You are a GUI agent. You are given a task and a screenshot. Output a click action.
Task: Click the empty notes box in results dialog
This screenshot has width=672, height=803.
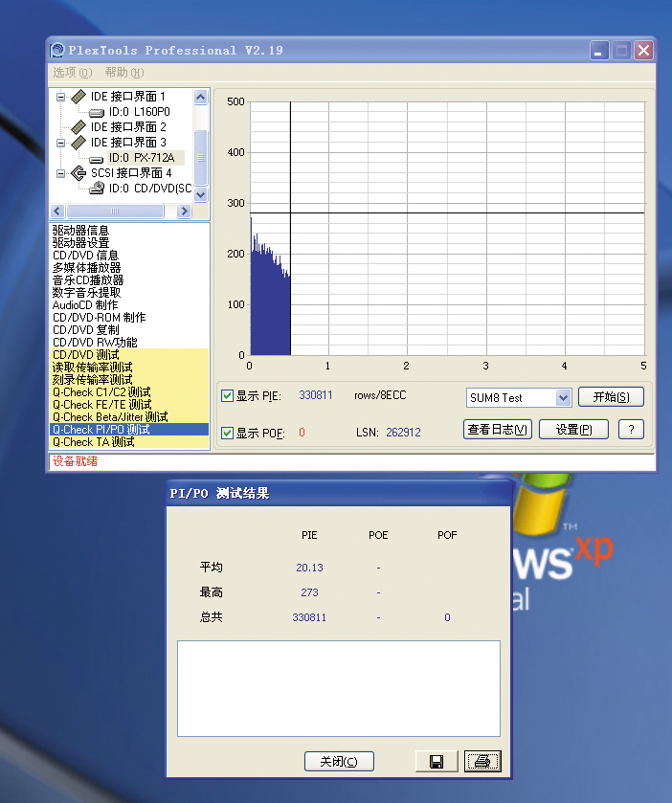tap(339, 688)
